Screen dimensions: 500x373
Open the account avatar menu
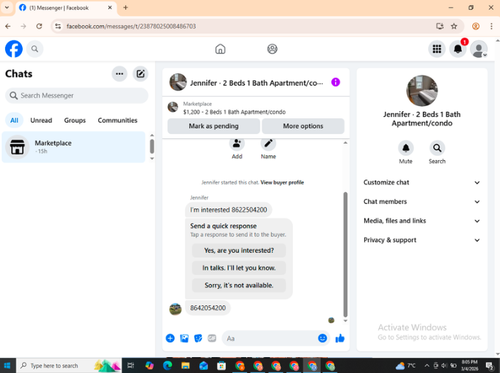point(479,49)
